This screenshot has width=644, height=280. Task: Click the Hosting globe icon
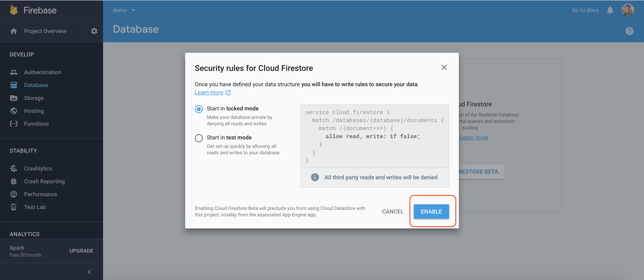[x=14, y=111]
